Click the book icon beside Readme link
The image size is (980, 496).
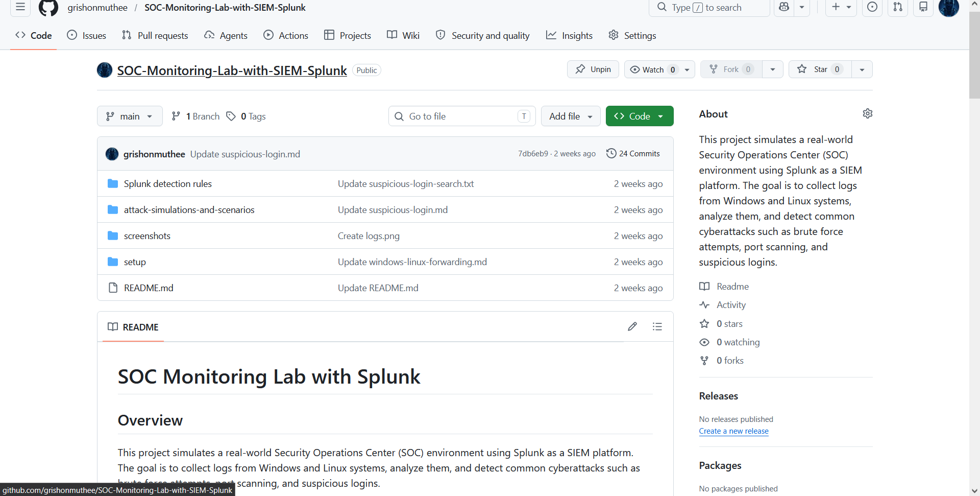pyautogui.click(x=704, y=287)
